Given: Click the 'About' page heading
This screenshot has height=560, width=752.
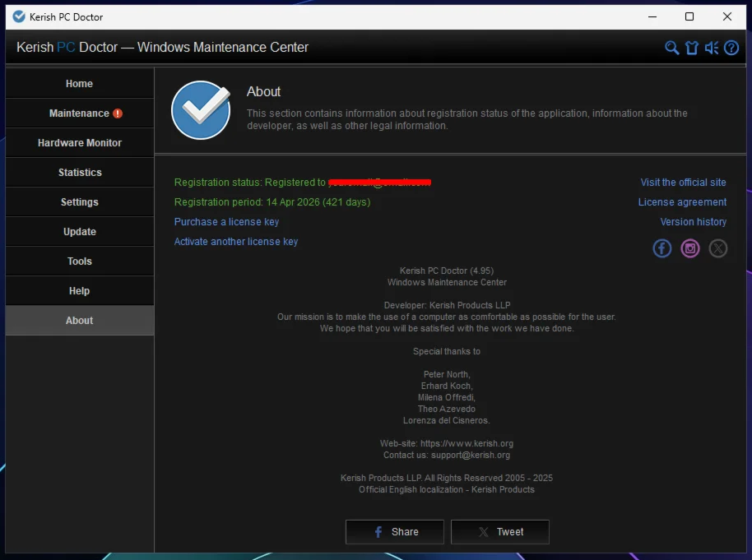Looking at the screenshot, I should coord(263,91).
